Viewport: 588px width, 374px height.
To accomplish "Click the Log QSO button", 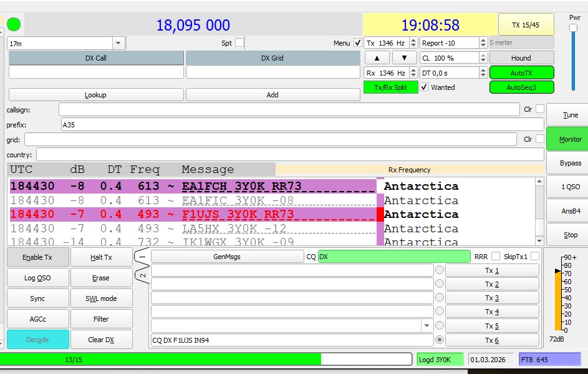I will click(37, 278).
